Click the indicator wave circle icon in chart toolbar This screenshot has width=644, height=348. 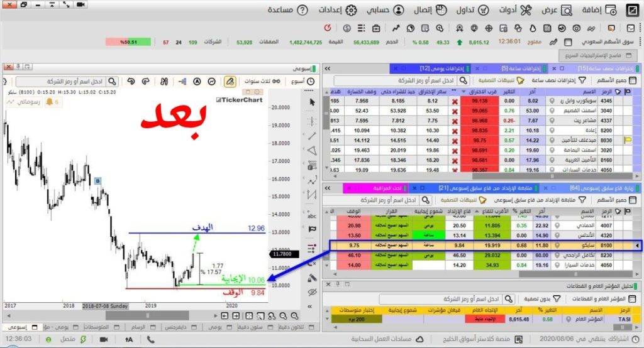[x=211, y=81]
